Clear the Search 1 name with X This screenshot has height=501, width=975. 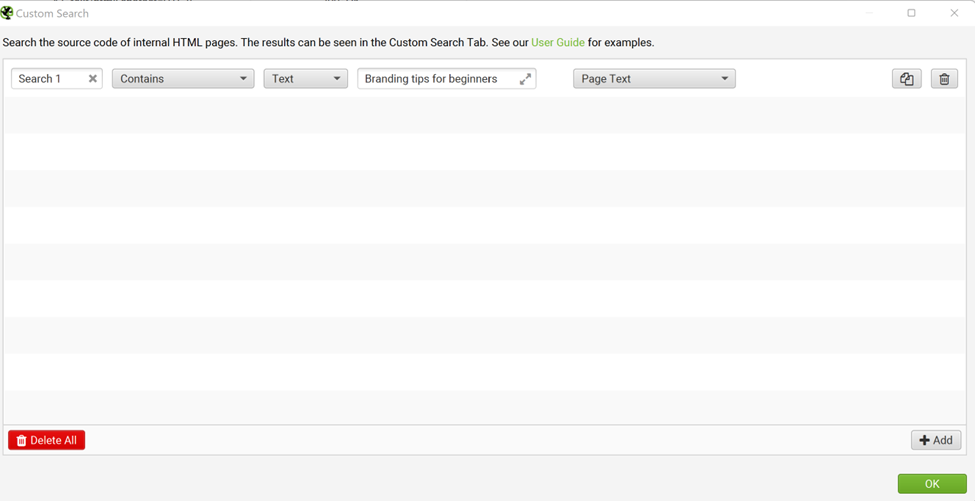coord(93,79)
